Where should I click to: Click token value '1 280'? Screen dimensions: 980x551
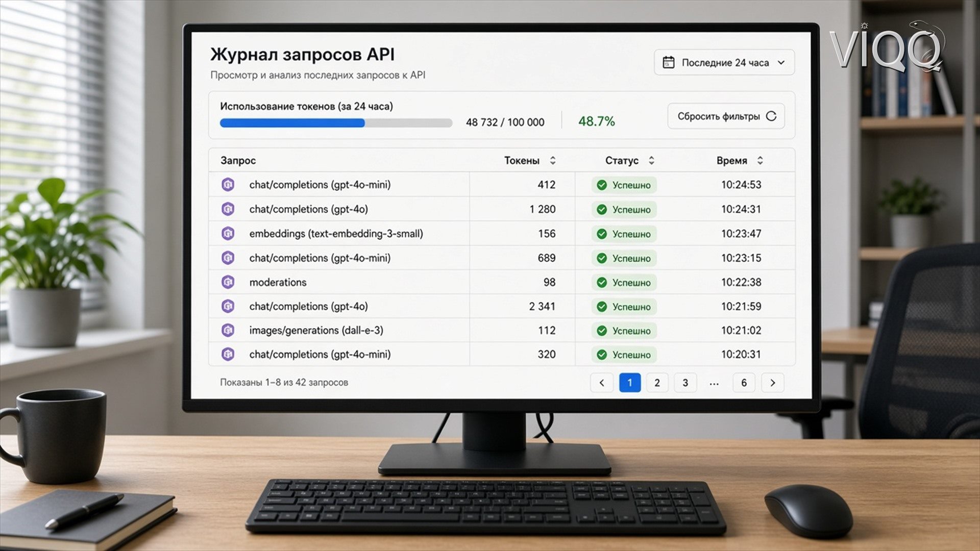pos(543,209)
